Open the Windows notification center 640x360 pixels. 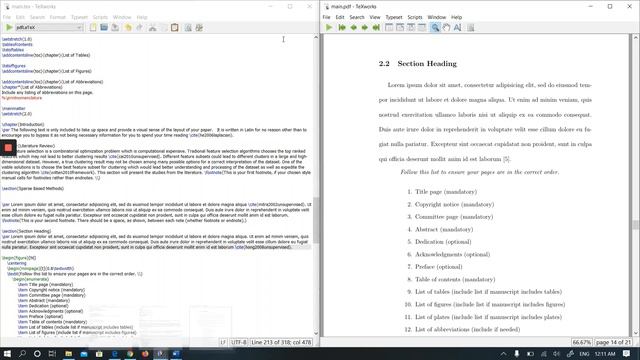pos(627,353)
